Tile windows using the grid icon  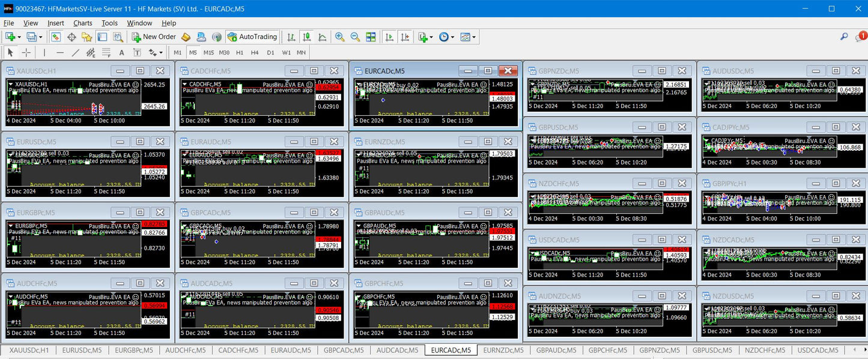pyautogui.click(x=371, y=37)
